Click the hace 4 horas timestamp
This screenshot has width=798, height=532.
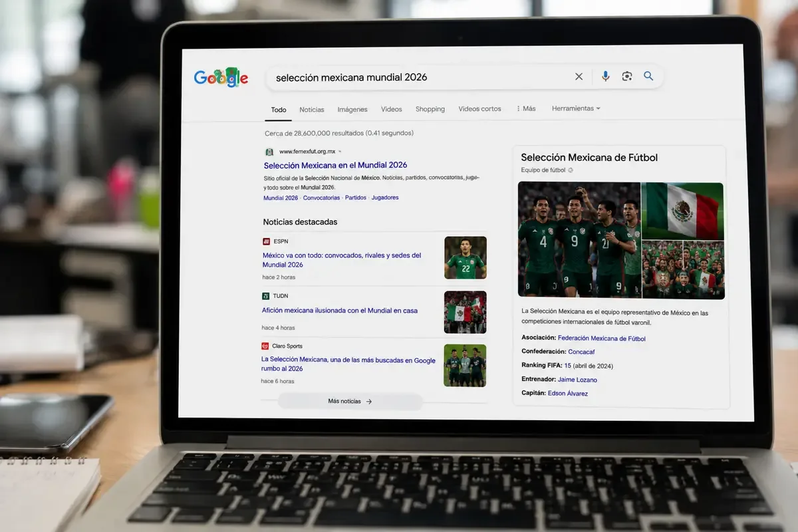pyautogui.click(x=278, y=328)
